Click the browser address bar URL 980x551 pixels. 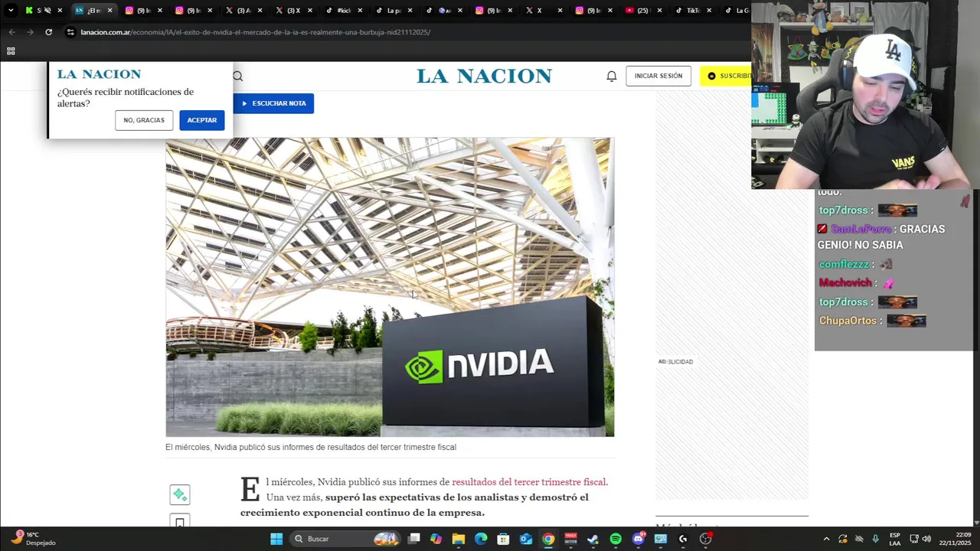point(256,32)
